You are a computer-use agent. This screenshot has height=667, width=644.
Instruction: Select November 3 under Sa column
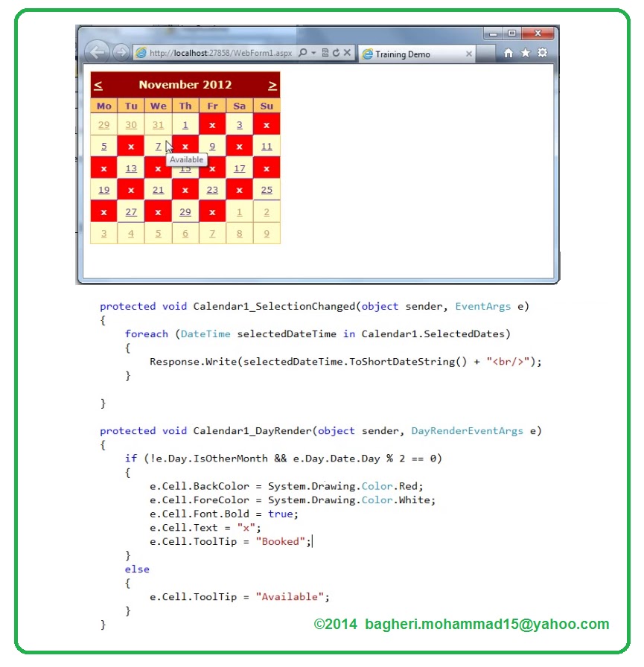(x=240, y=124)
